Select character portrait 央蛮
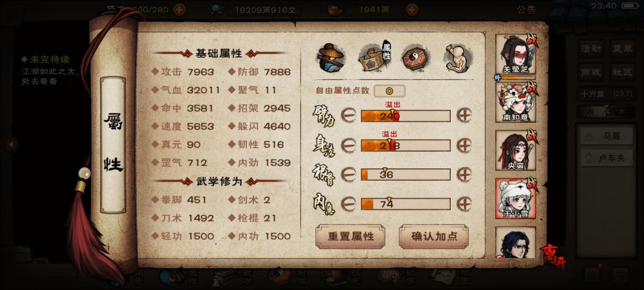Viewport: 644px width, 290px height. pos(515,150)
